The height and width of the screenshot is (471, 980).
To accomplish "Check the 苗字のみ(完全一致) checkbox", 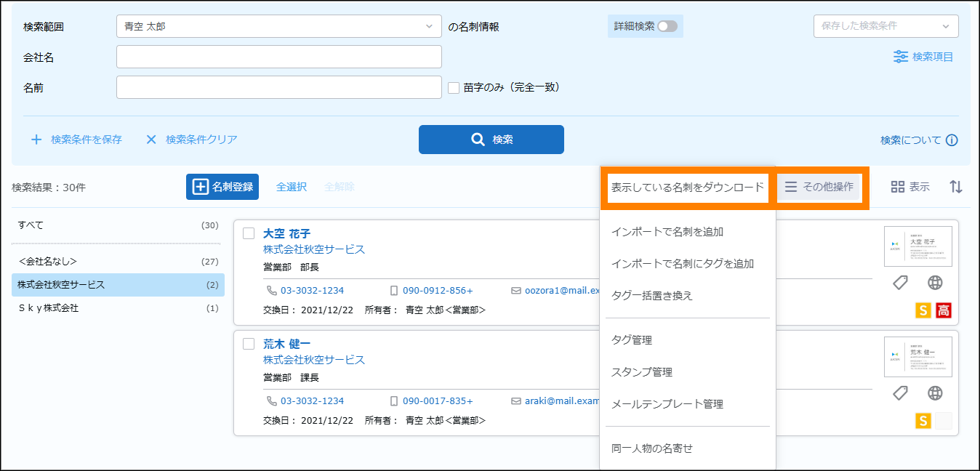I will [x=454, y=87].
